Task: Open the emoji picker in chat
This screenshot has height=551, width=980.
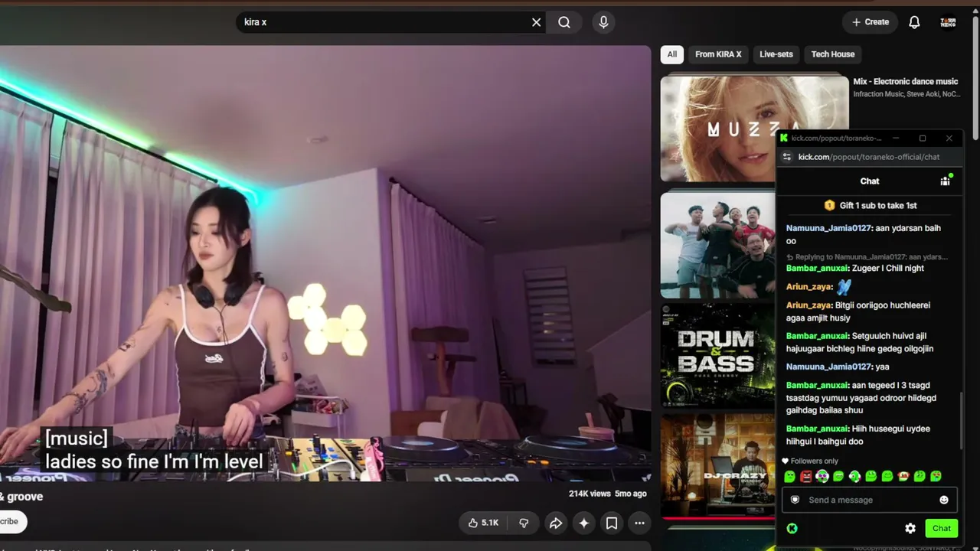Action: point(944,500)
